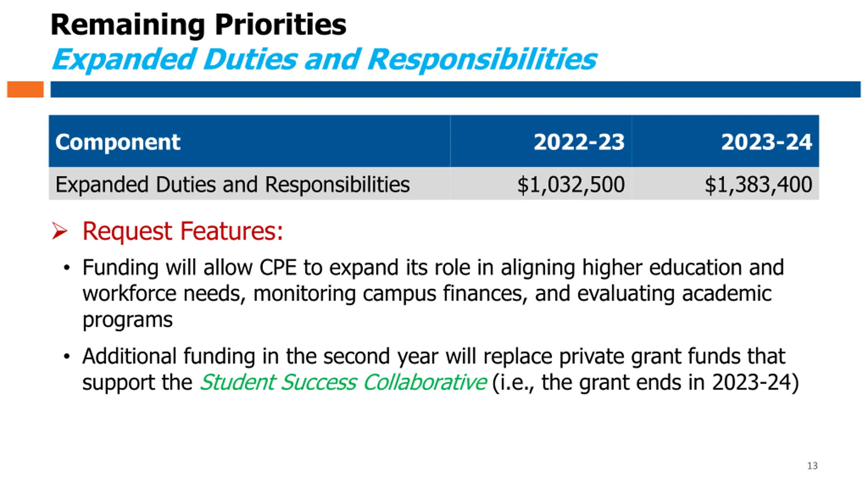The width and height of the screenshot is (868, 488).
Task: Select the orange accent rectangle
Action: pos(25,89)
